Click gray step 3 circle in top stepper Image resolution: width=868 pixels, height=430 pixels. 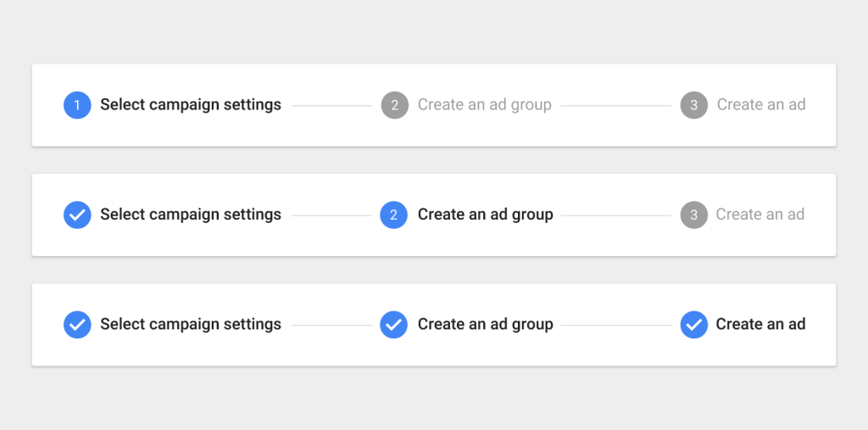(693, 105)
